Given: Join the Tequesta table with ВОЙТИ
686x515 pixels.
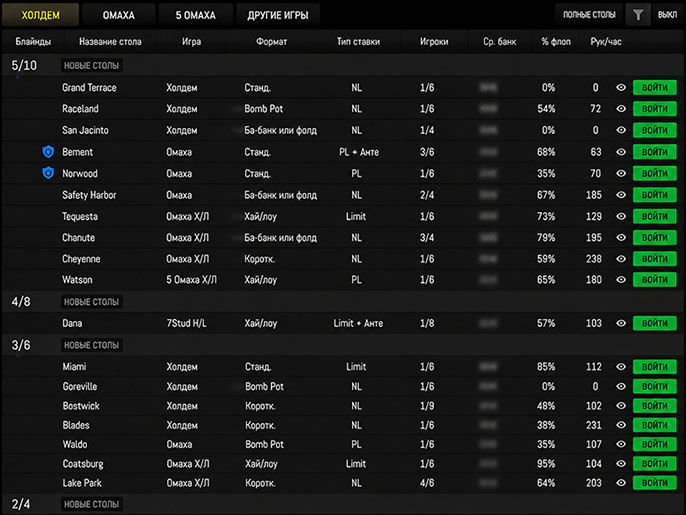Looking at the screenshot, I should [x=654, y=216].
